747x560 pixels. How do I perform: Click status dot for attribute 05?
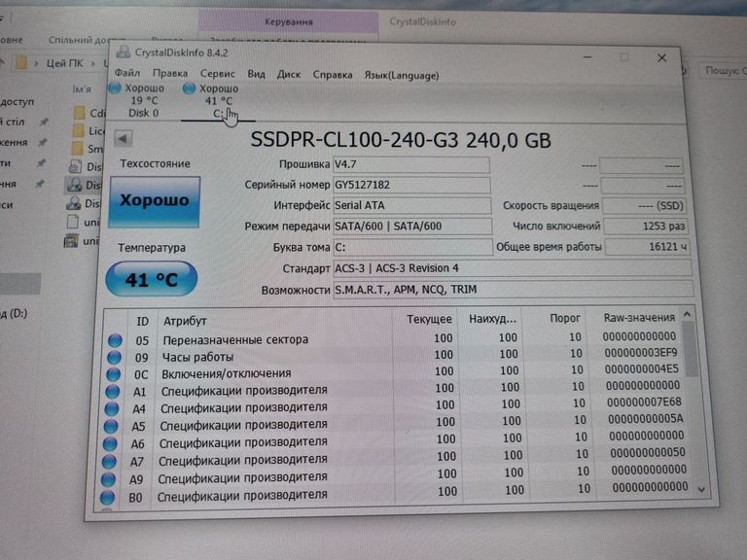point(115,340)
